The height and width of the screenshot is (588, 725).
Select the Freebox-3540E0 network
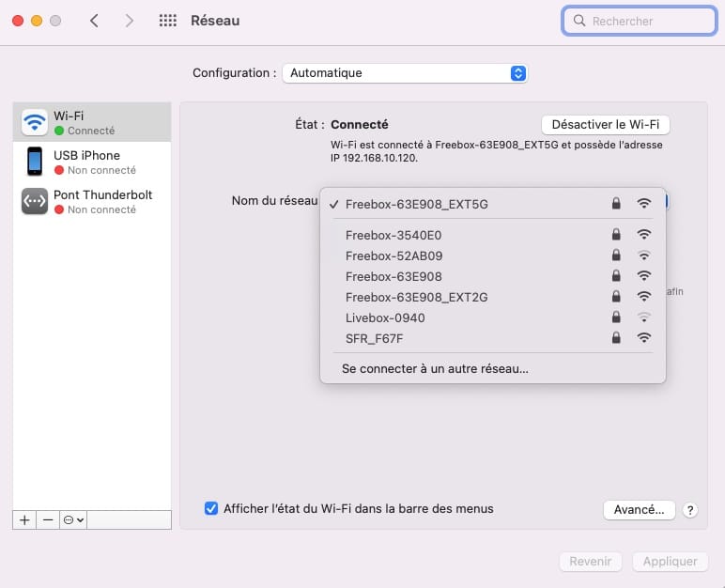pos(393,235)
